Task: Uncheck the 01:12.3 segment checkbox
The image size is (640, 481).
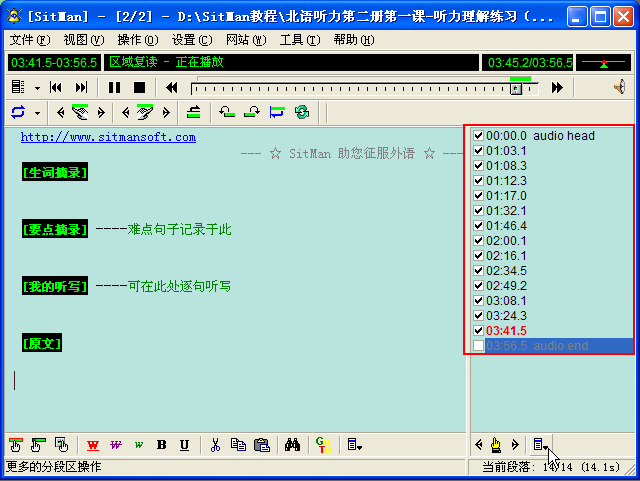Action: pos(478,180)
